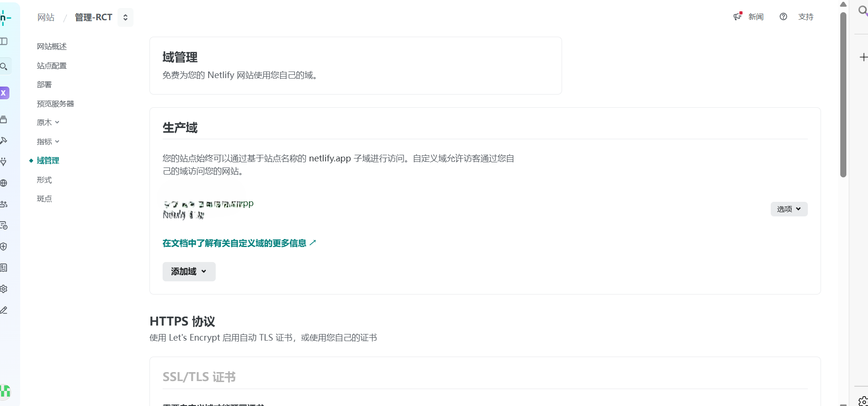
Task: Open the audit log icon
Action: coord(4,225)
